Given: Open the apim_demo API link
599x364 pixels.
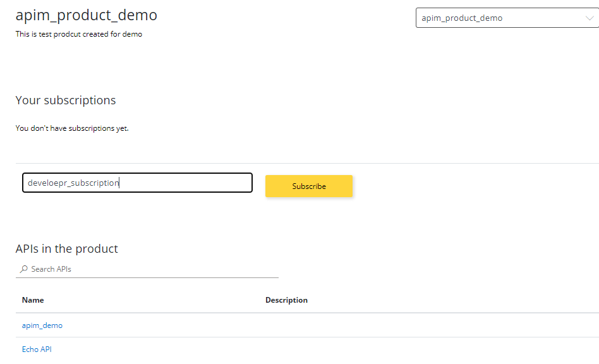Looking at the screenshot, I should click(x=42, y=325).
